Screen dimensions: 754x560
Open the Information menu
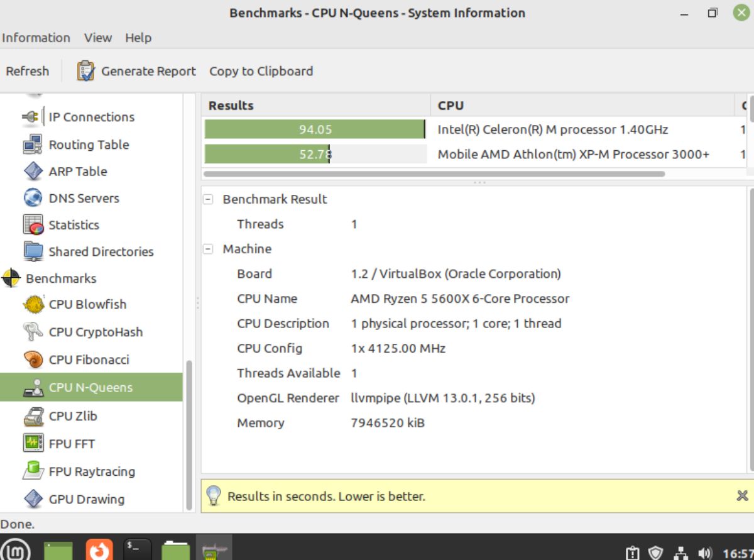click(x=36, y=38)
